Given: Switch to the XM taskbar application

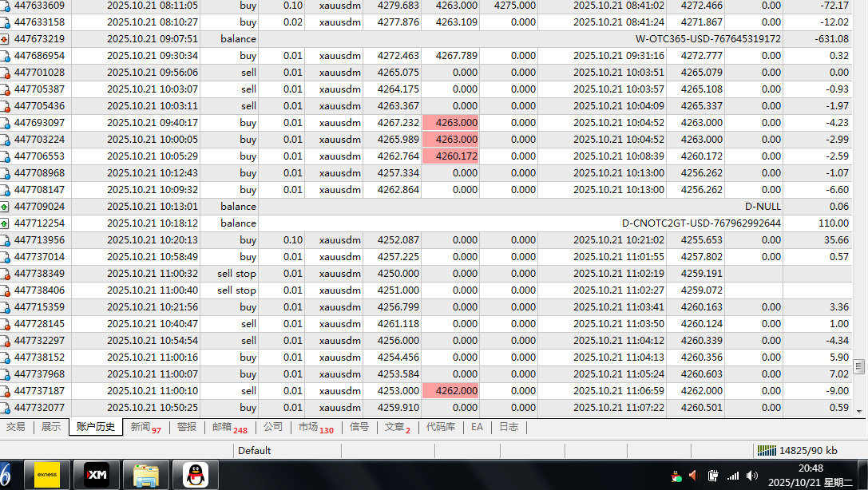Looking at the screenshot, I should tap(97, 475).
